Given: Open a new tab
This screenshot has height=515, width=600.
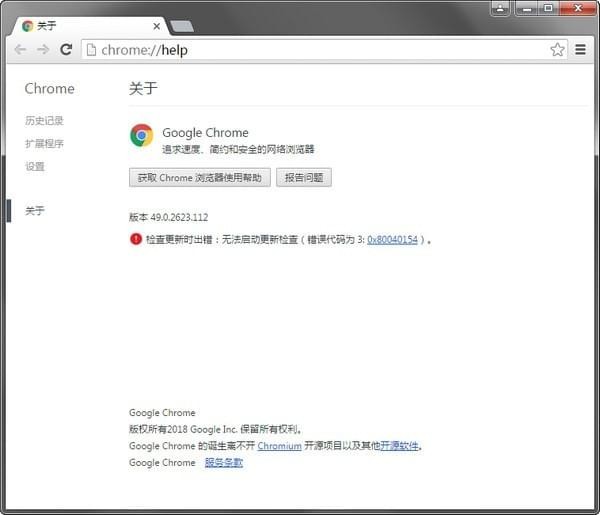Looking at the screenshot, I should pos(182,26).
